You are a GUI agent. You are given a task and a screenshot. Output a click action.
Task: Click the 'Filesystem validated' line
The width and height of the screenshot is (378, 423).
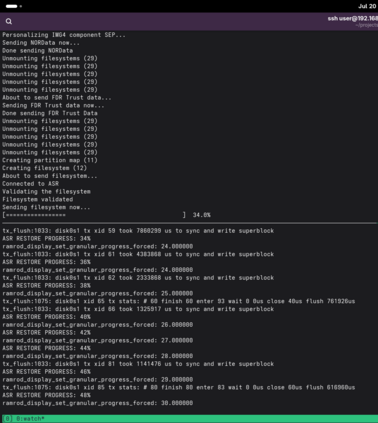(x=38, y=199)
